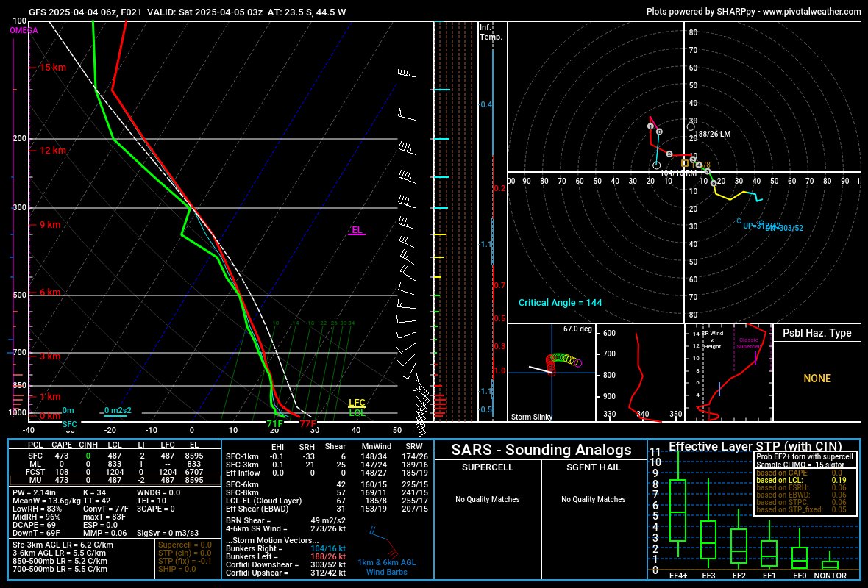The width and height of the screenshot is (868, 588).
Task: Click the DN=303/52 Corfidi vector label
Action: click(x=784, y=228)
